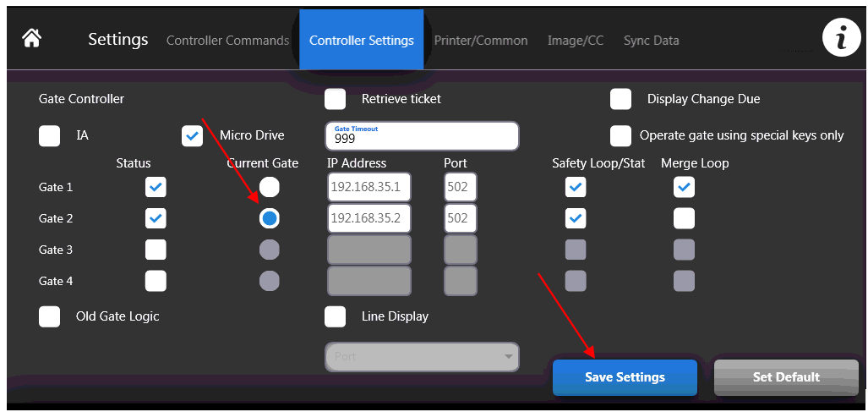Click the Gate 1 IP Address field
Viewport: 868px width, 412px height.
click(368, 187)
